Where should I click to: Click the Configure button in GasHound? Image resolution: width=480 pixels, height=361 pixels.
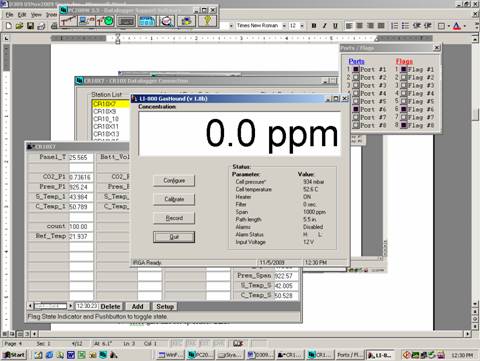point(174,180)
